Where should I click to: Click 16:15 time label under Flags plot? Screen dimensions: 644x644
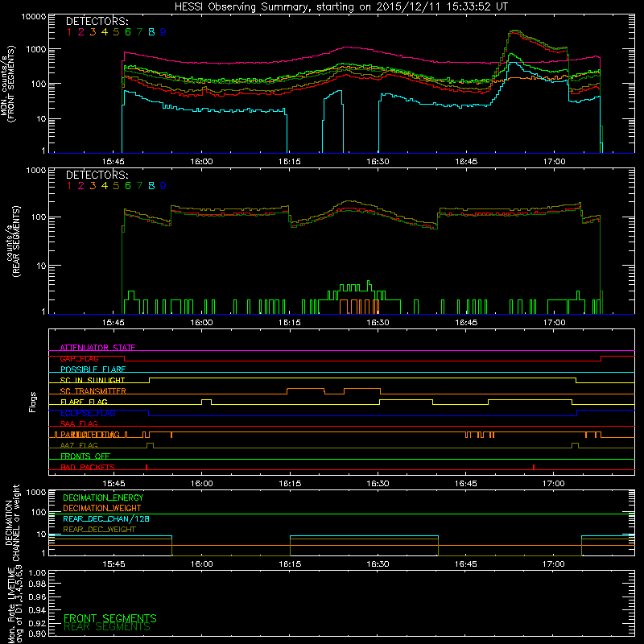tap(290, 484)
